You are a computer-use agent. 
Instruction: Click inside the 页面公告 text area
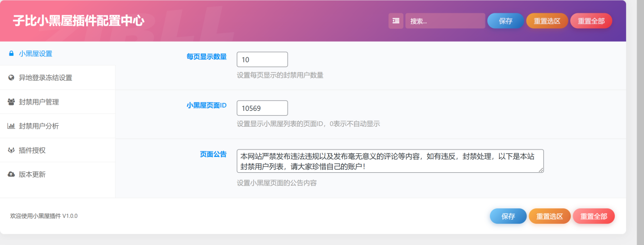pos(390,161)
